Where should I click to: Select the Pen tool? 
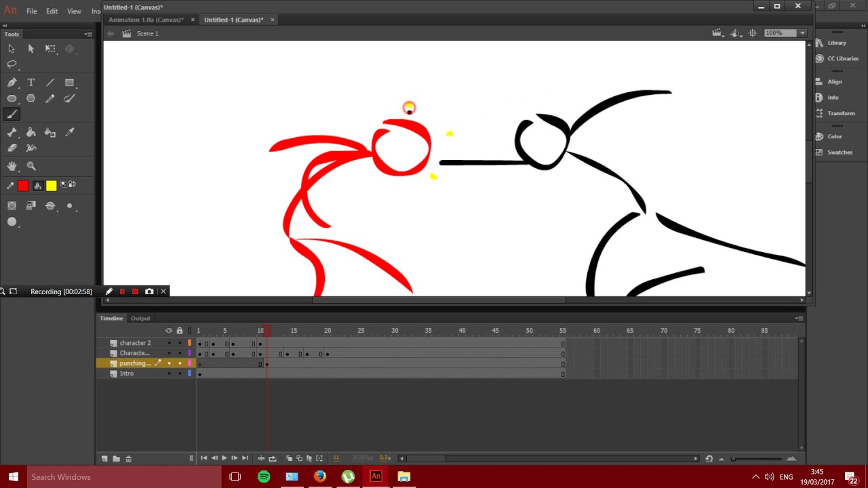pyautogui.click(x=12, y=83)
